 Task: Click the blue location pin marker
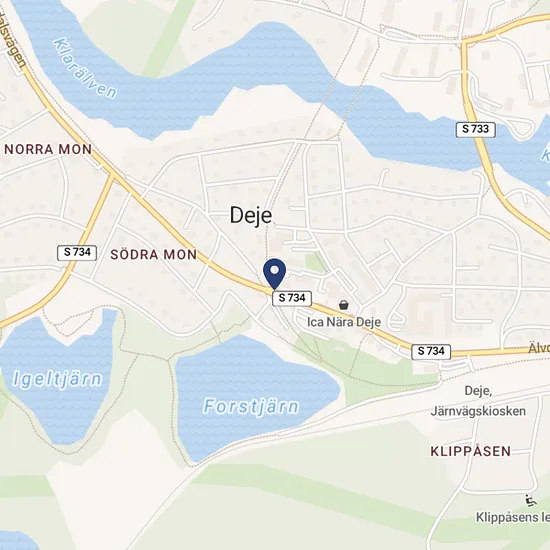click(274, 274)
